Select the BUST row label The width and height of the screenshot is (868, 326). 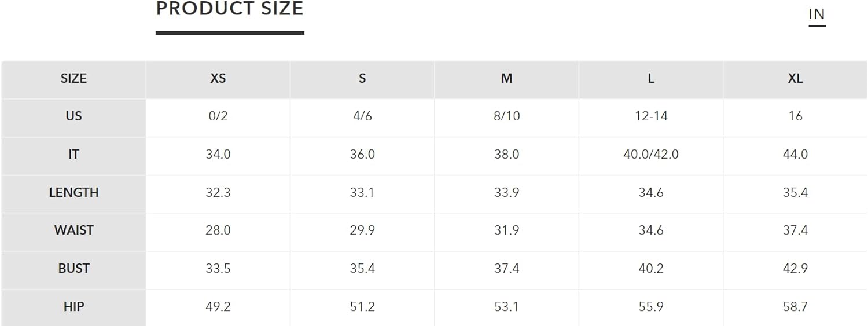73,269
